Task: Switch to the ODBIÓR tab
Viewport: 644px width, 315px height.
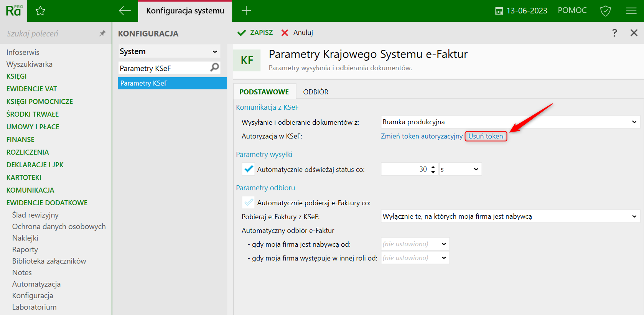Action: [x=316, y=92]
